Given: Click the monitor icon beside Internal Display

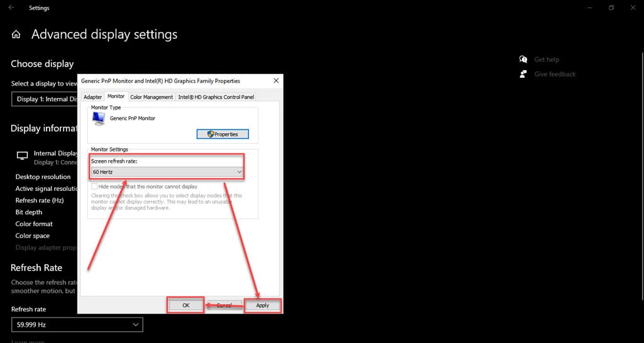Looking at the screenshot, I should point(23,156).
